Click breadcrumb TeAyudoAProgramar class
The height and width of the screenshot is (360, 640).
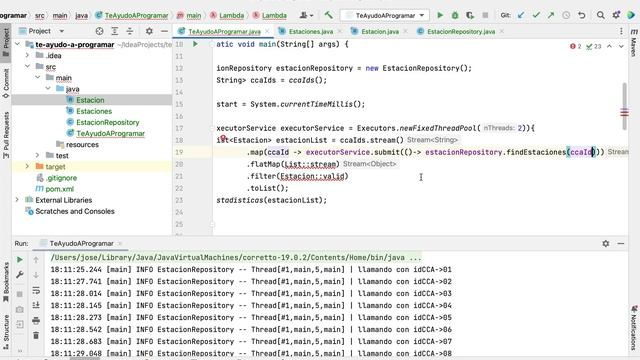click(136, 16)
